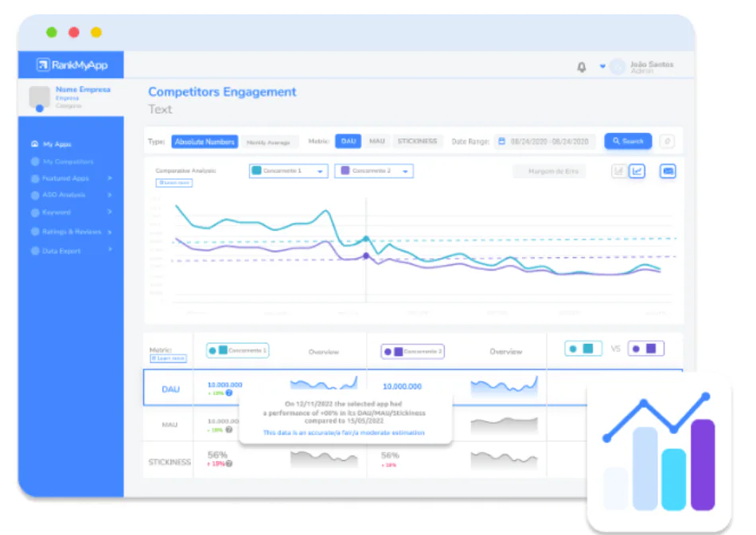Open Keyword in the sidebar
The height and width of the screenshot is (535, 756).
pyautogui.click(x=57, y=213)
